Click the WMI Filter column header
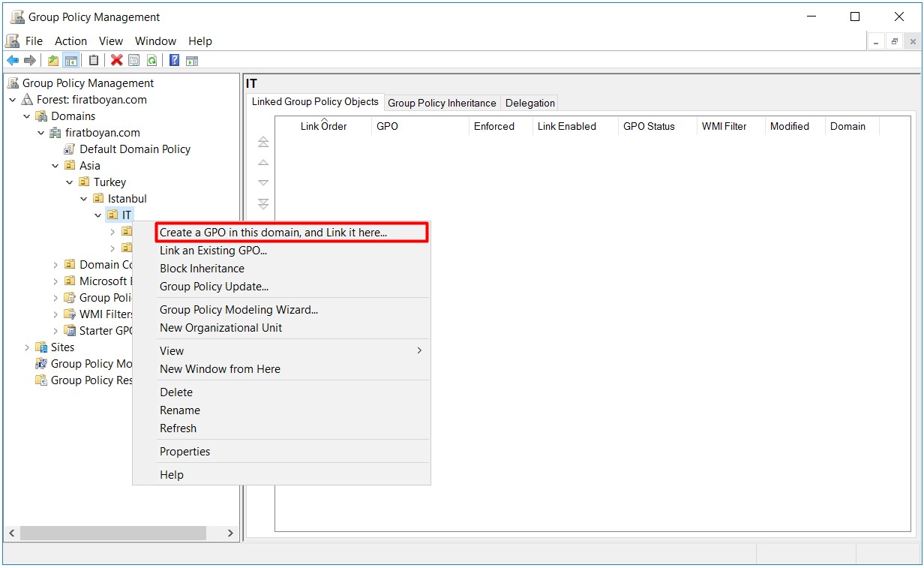The height and width of the screenshot is (568, 924). (730, 126)
